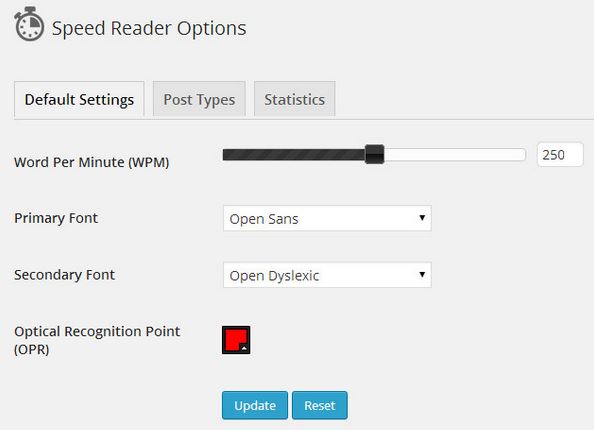The width and height of the screenshot is (594, 430).
Task: Click the Reset button
Action: (x=320, y=405)
